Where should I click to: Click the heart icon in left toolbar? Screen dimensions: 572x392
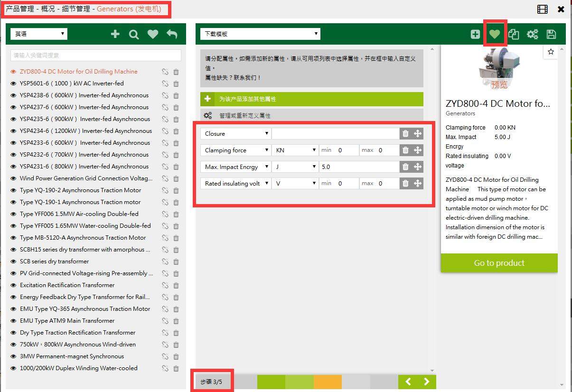pyautogui.click(x=152, y=34)
